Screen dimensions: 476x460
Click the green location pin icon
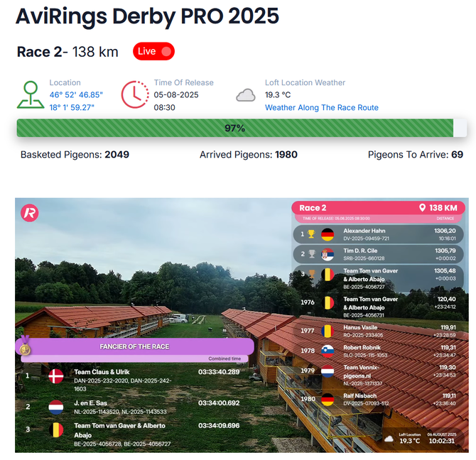pyautogui.click(x=30, y=94)
